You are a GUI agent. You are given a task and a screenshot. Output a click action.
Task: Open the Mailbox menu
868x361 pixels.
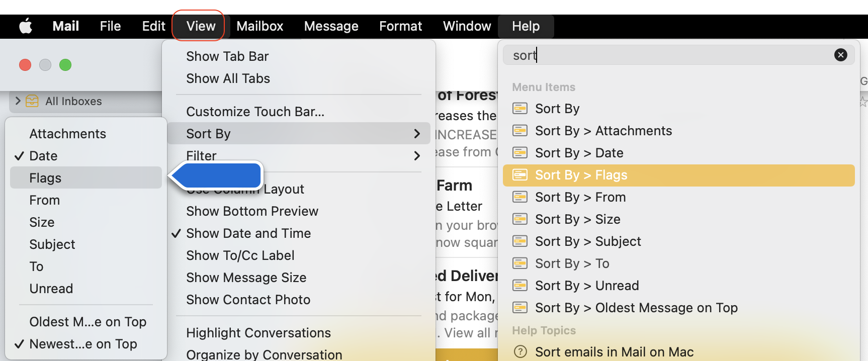(260, 26)
